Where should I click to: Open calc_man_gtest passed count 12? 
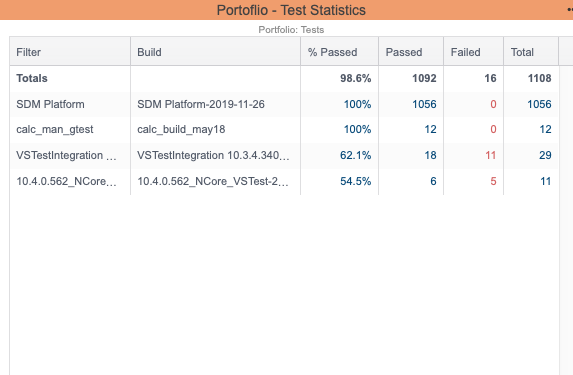click(430, 129)
